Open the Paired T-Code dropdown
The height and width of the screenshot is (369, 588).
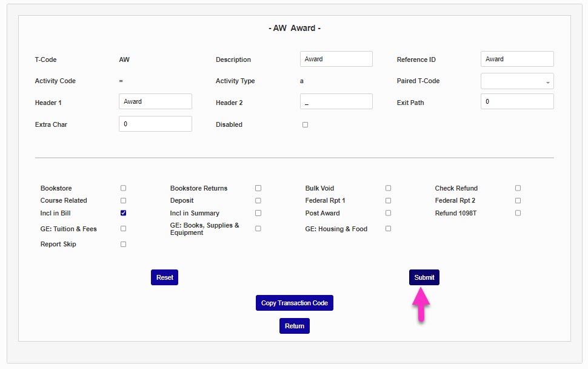(517, 81)
